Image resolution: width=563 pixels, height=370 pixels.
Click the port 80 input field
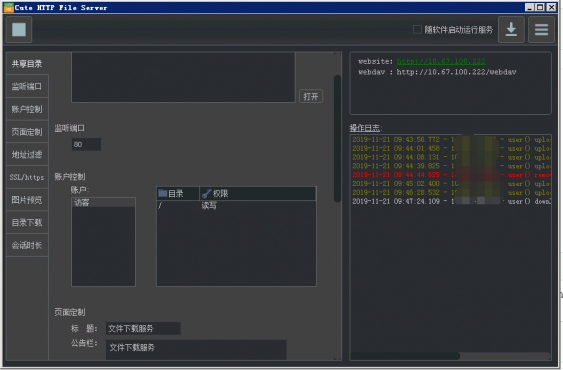point(86,144)
